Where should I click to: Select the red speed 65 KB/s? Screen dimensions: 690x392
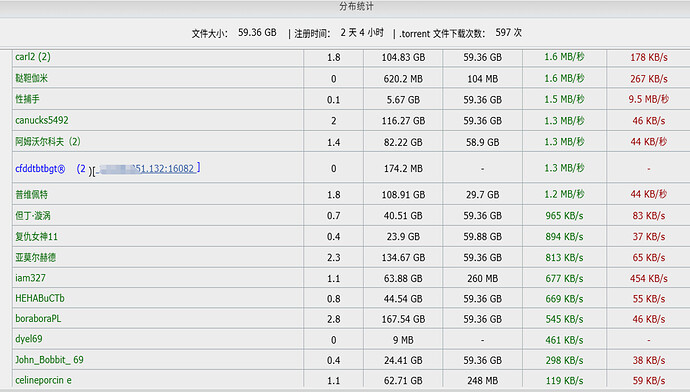[649, 257]
